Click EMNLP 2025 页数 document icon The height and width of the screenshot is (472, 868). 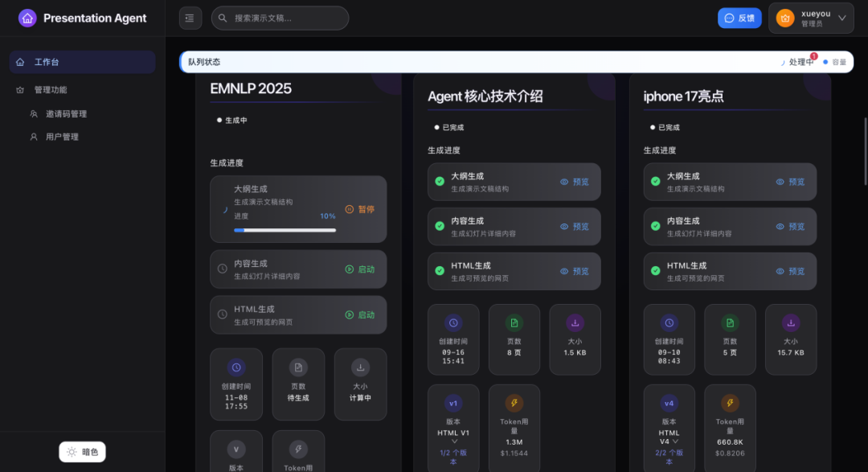click(298, 367)
